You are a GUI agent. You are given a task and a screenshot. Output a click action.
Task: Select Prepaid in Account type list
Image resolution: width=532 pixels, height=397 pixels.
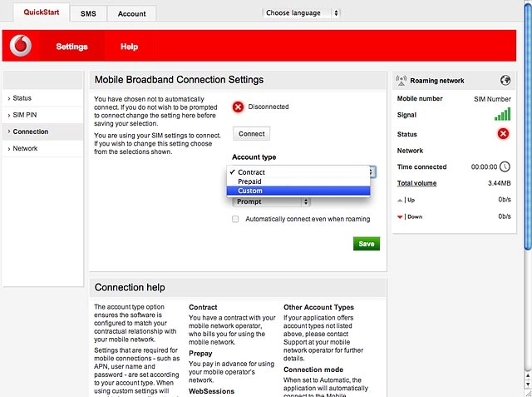coord(298,181)
